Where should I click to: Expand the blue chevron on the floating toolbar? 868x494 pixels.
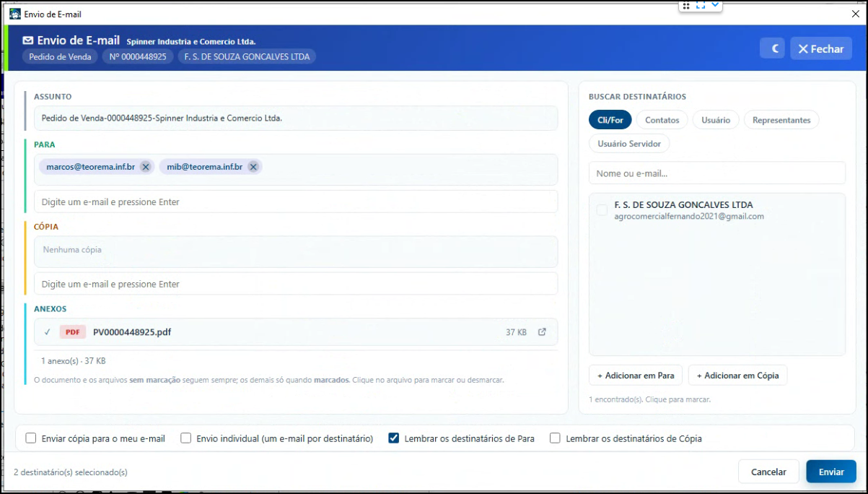715,5
